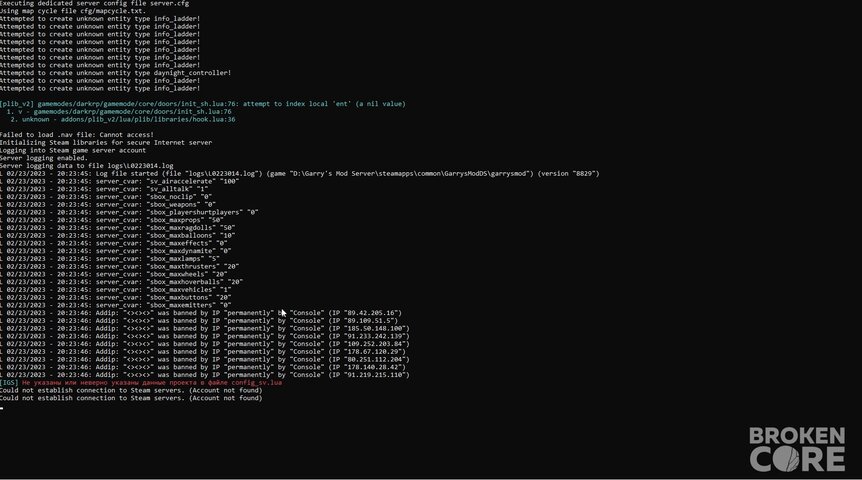862x480 pixels.
Task: Select stack trace line "1. v - gamemodes/darkrp..."
Action: (119, 111)
